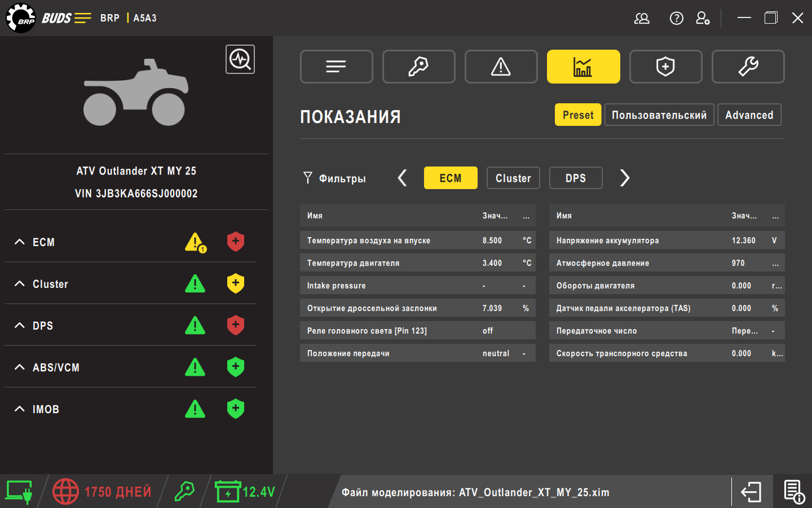
Task: Select Открытие дроссельной заслонки row
Action: [418, 308]
